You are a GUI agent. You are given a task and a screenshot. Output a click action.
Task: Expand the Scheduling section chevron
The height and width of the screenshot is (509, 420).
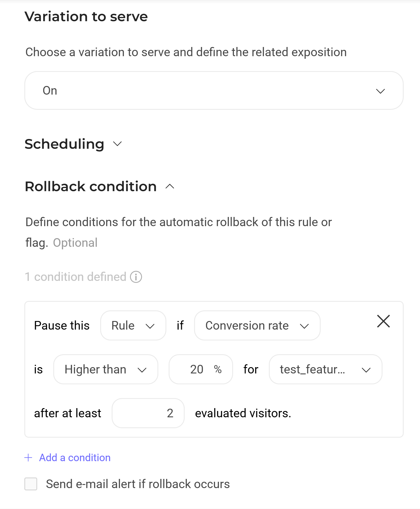pos(117,144)
